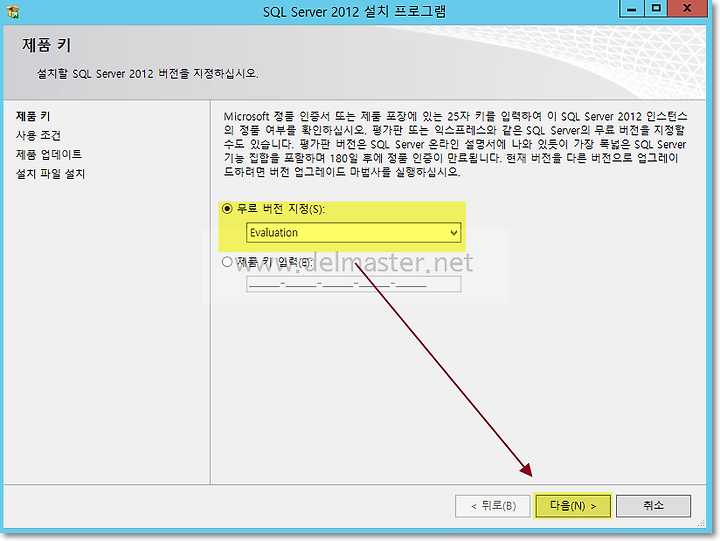Screen dimensions: 720x541
Task: Click the '설치할 SQL Server 2012 버전을 지정하십시오.' subtitle
Action: click(x=147, y=73)
